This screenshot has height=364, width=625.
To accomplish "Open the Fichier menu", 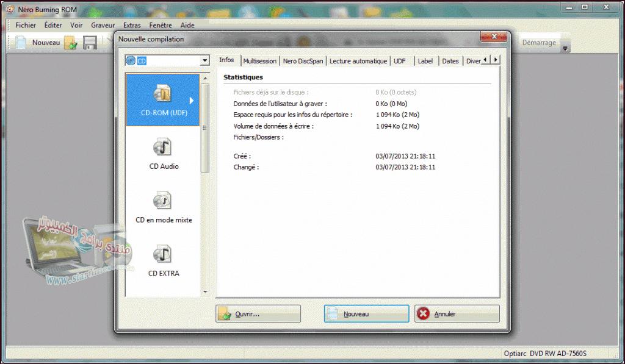I will pos(26,25).
